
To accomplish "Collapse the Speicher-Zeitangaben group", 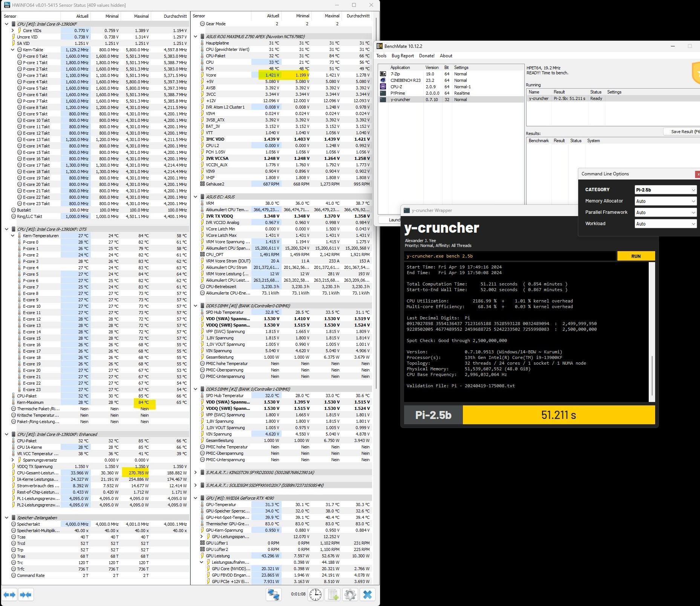I will pyautogui.click(x=7, y=518).
